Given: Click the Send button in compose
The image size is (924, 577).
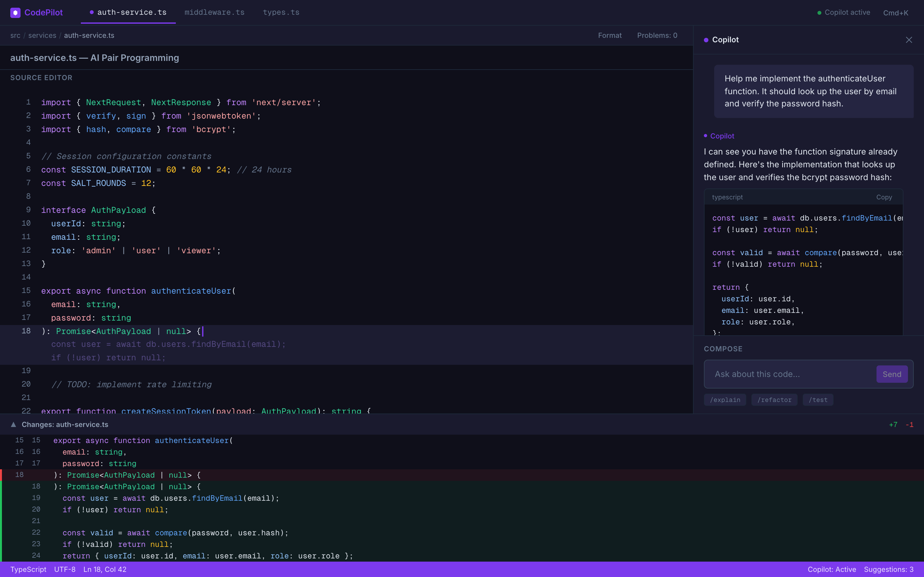Looking at the screenshot, I should 892,374.
